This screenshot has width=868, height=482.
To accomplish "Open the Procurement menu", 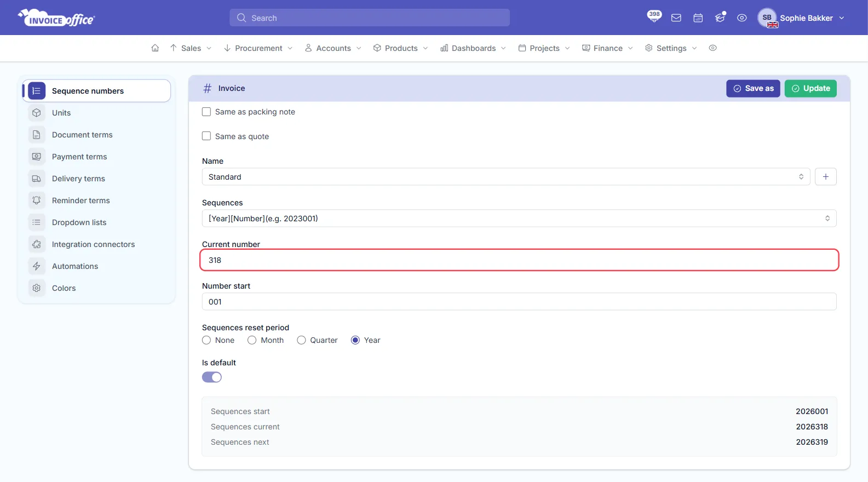I will (258, 48).
